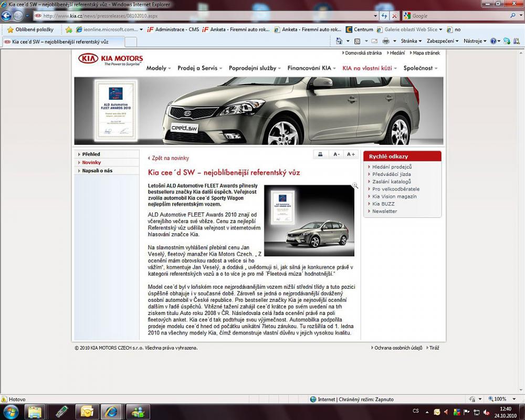
Task: Open Kia BUZZ quick link
Action: (x=383, y=204)
